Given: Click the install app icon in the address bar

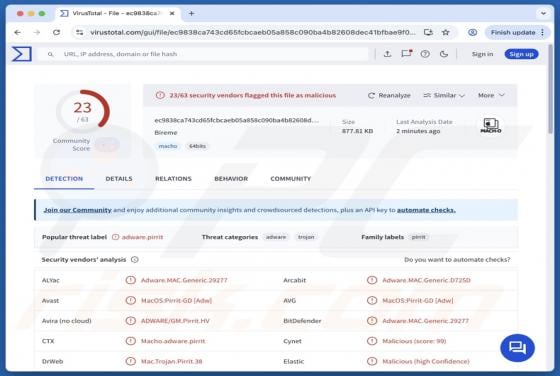Looking at the screenshot, I should coord(428,32).
